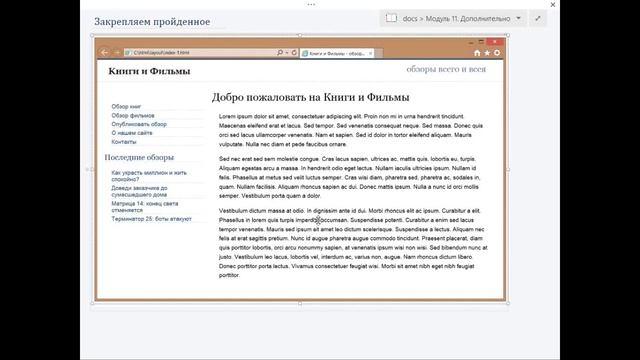Click the Последние обзоры heading
640x360 pixels.
click(x=139, y=157)
